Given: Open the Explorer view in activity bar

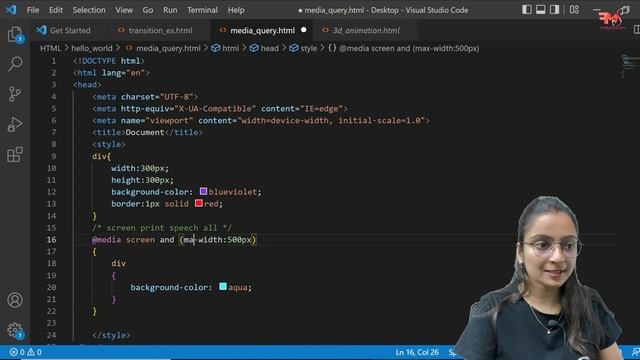Looking at the screenshot, I should click(15, 34).
